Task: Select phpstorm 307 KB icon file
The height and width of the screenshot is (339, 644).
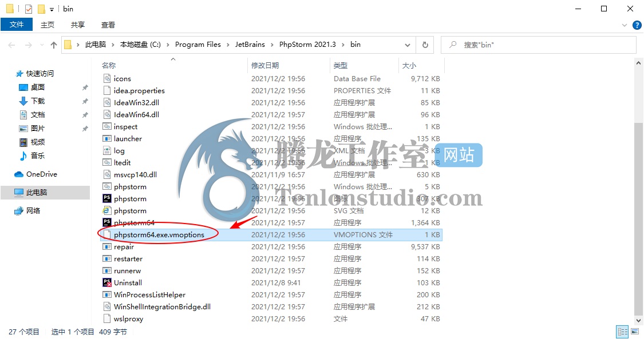Action: coord(107,198)
